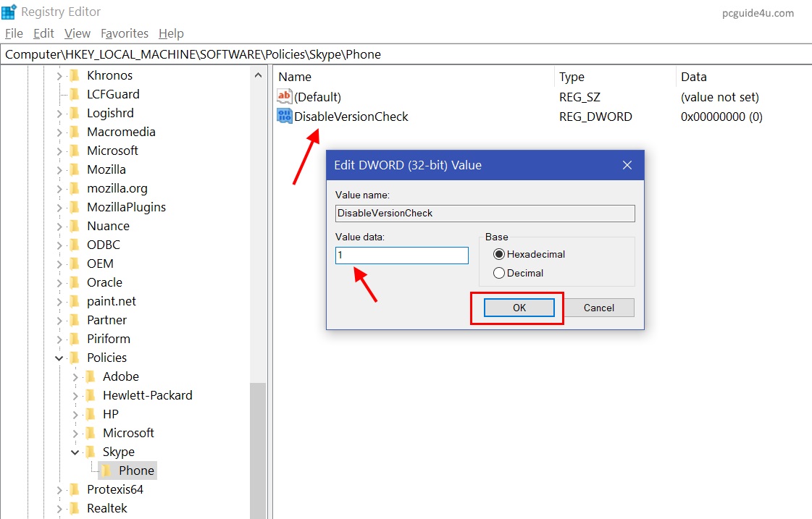Click the Mozilla folder icon

74,169
